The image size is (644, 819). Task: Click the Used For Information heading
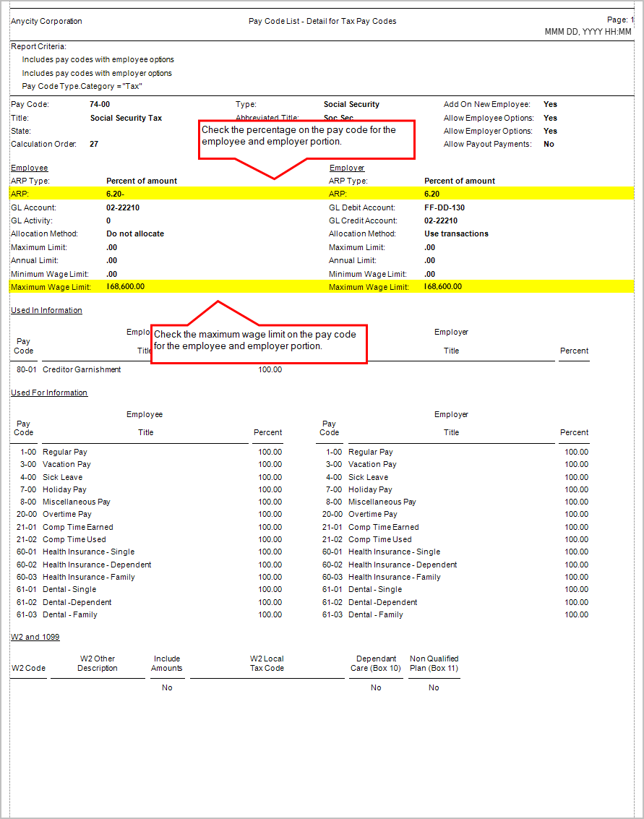(x=49, y=393)
